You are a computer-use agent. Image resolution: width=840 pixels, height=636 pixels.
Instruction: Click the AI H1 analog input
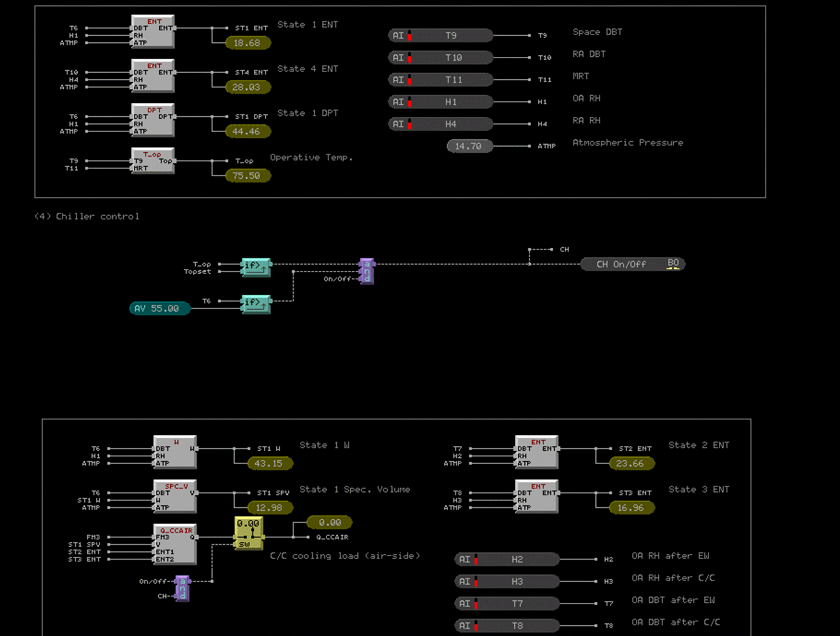point(440,102)
